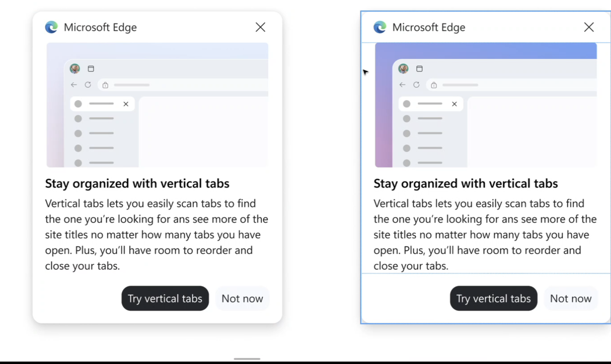Click refresh icon in right illustration
This screenshot has width=611, height=364.
coord(416,85)
